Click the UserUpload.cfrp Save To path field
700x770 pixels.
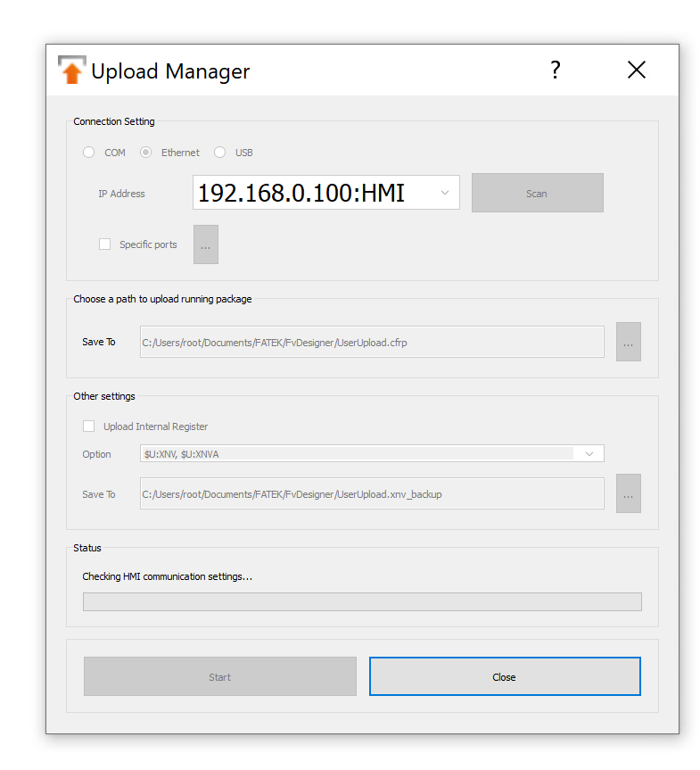[x=371, y=342]
